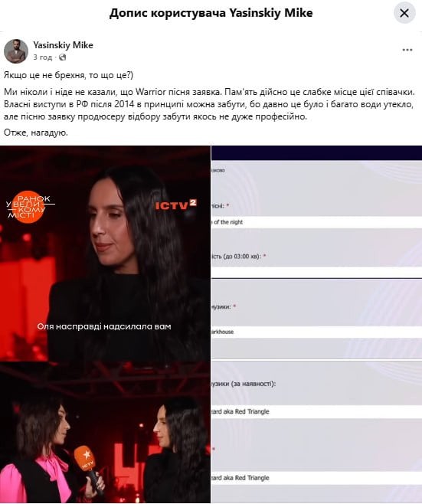Close the post dialog with the X
This screenshot has width=422, height=504.
[404, 13]
